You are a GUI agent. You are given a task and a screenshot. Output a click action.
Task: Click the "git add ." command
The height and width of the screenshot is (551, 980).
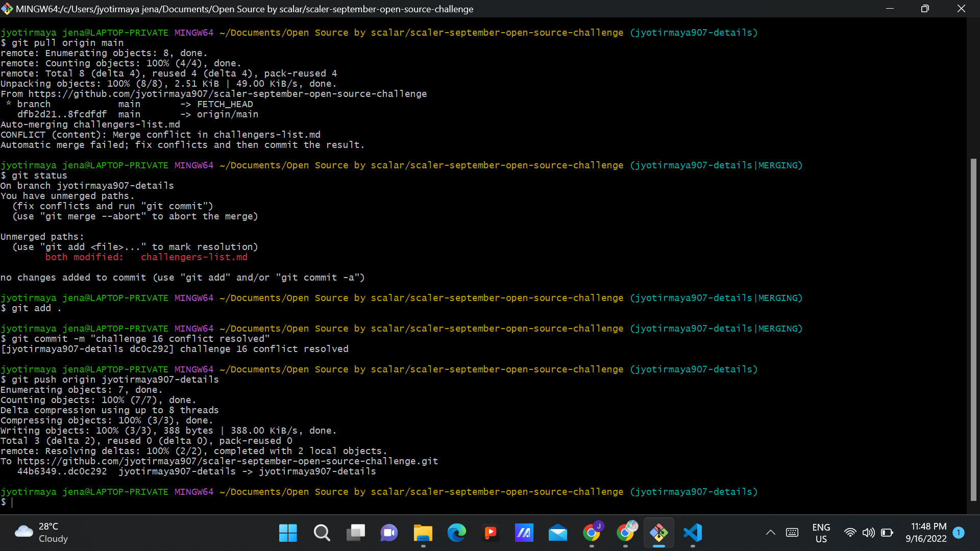[37, 308]
